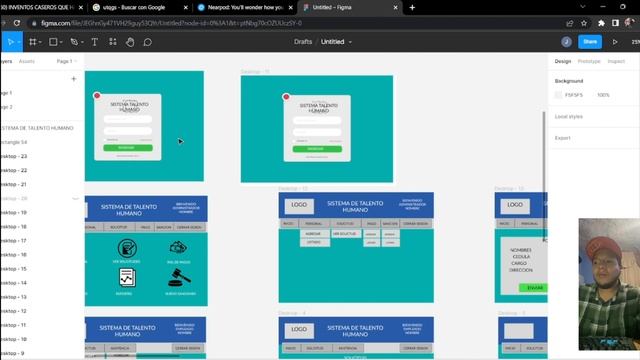Click the green ENVIAR button

pyautogui.click(x=533, y=288)
